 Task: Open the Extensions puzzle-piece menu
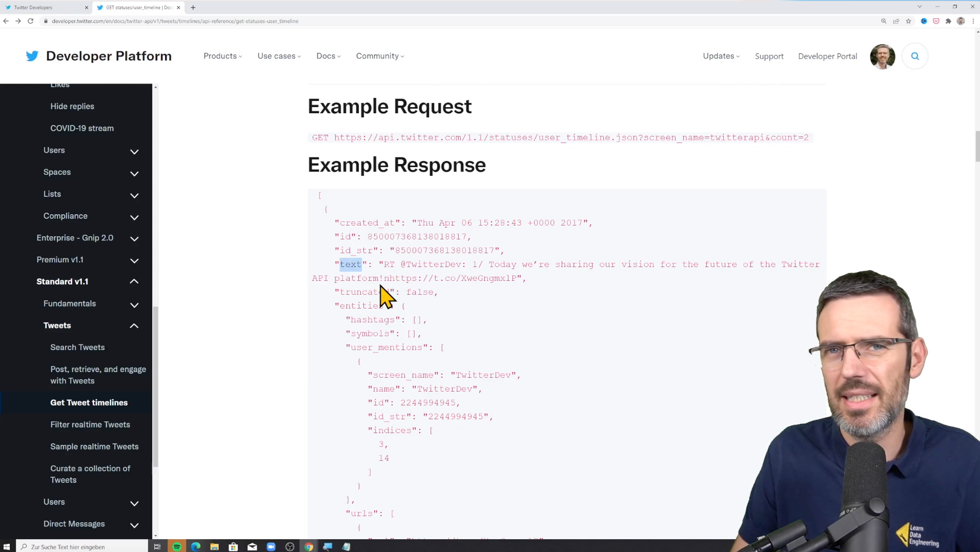948,21
